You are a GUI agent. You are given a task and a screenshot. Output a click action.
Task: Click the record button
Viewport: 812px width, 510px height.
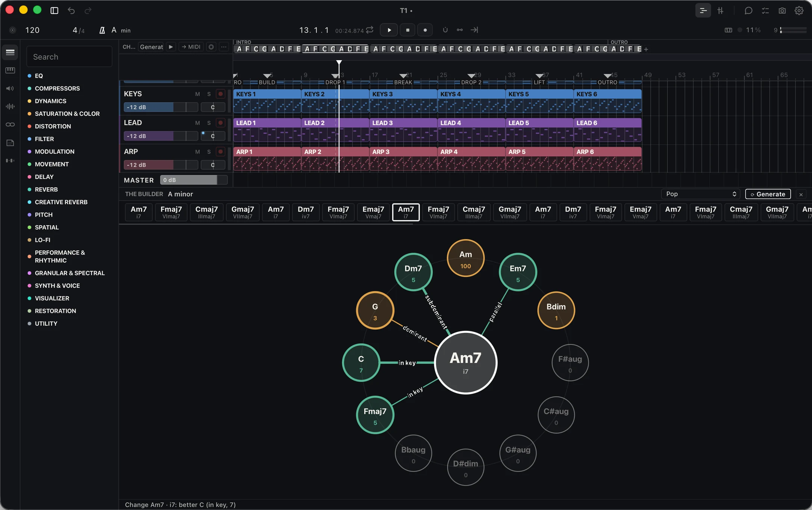pyautogui.click(x=425, y=30)
